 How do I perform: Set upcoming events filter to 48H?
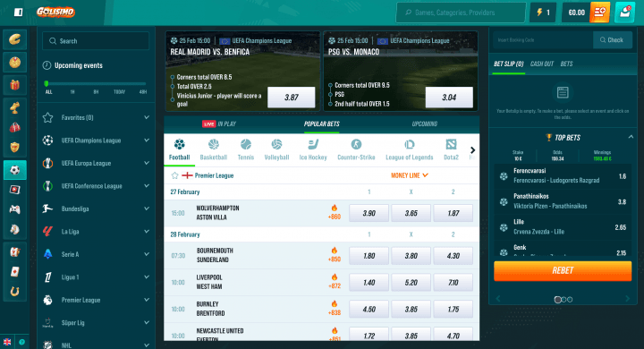[x=142, y=91]
